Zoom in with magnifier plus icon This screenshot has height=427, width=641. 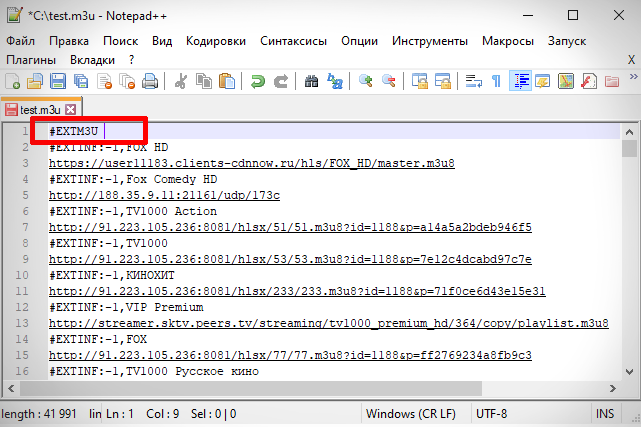[x=365, y=81]
